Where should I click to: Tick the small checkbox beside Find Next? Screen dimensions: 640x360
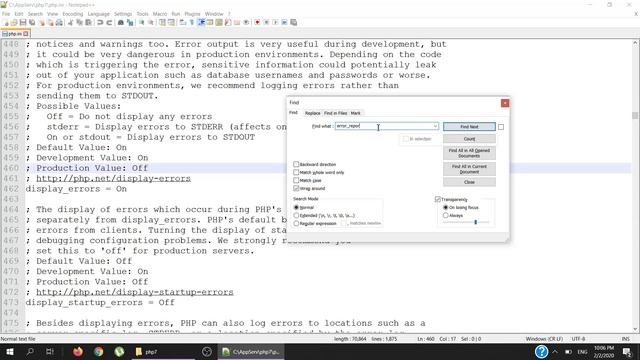(x=501, y=127)
